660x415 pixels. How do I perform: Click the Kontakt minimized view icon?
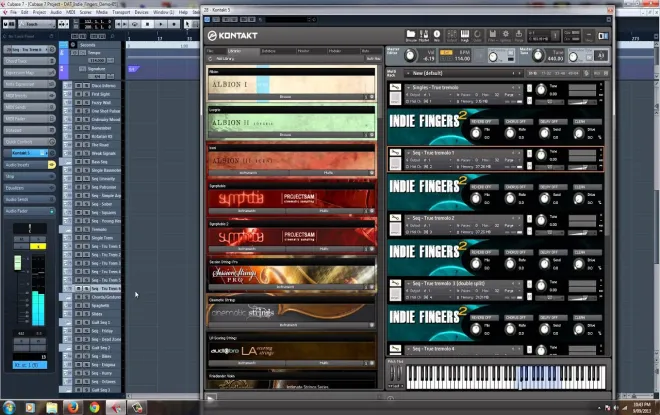[x=588, y=35]
